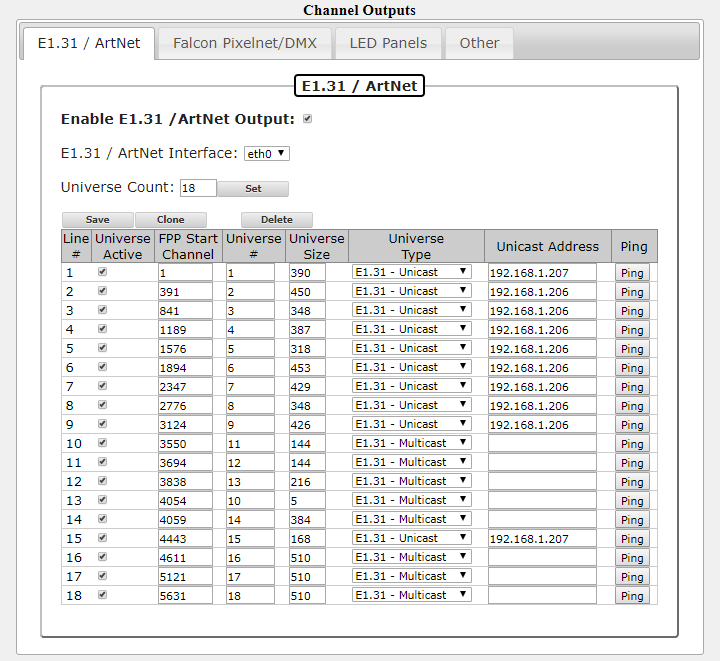Ping the address on line 1
Screen dimensions: 720x661
coord(631,273)
